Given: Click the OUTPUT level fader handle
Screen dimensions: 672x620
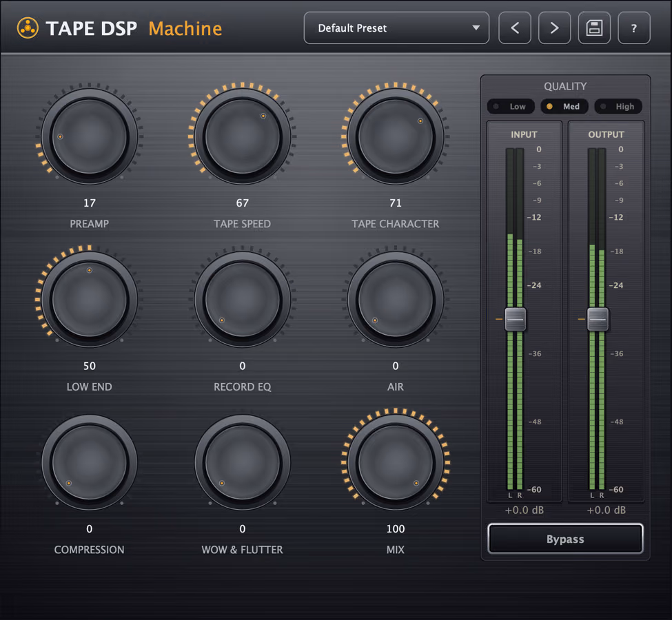Looking at the screenshot, I should [x=598, y=319].
